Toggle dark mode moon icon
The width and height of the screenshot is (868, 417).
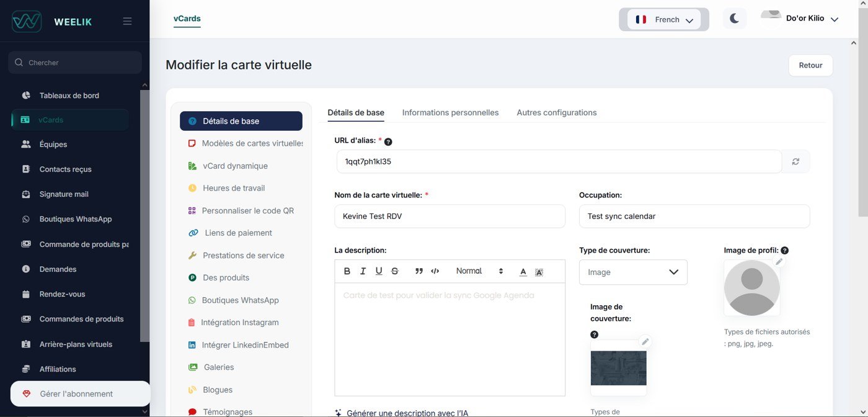pyautogui.click(x=734, y=19)
